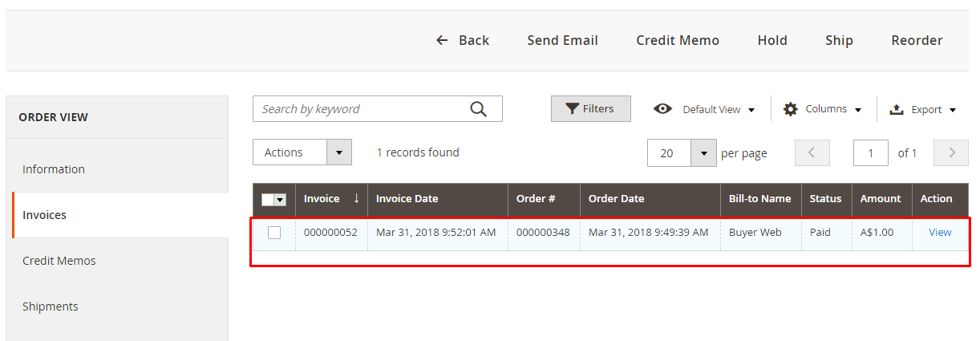980x341 pixels.
Task: Go to the next page arrow
Action: point(952,152)
